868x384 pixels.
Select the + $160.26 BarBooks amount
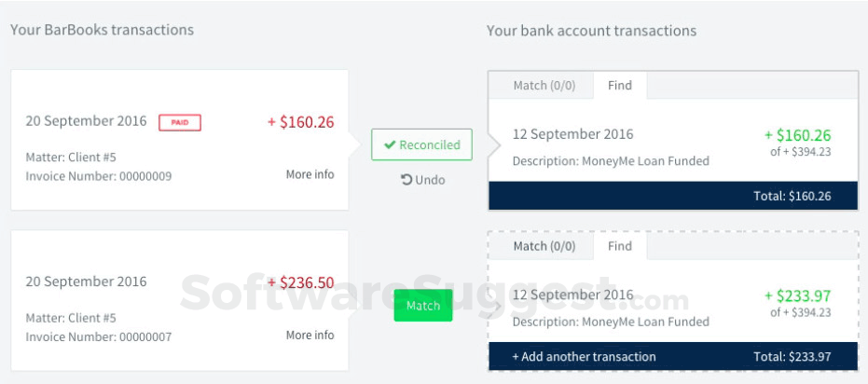[x=300, y=122]
